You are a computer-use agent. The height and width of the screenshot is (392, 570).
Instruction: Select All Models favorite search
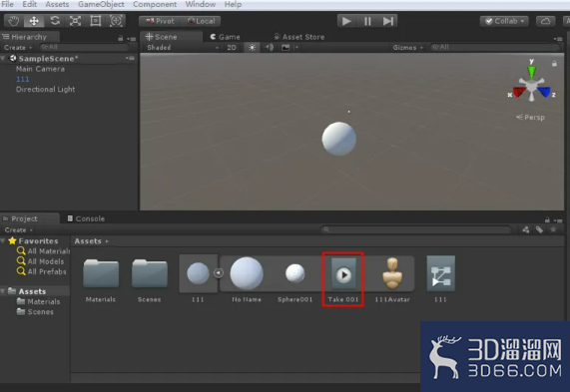click(x=40, y=261)
